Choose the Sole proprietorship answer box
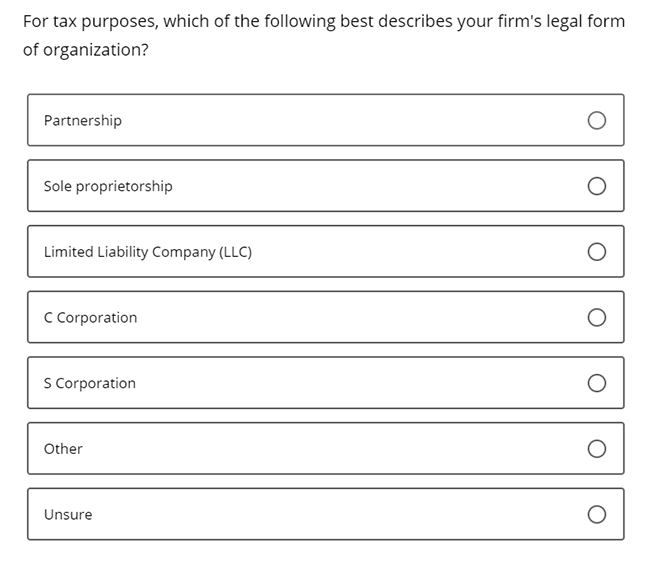The height and width of the screenshot is (570, 650). point(325,186)
